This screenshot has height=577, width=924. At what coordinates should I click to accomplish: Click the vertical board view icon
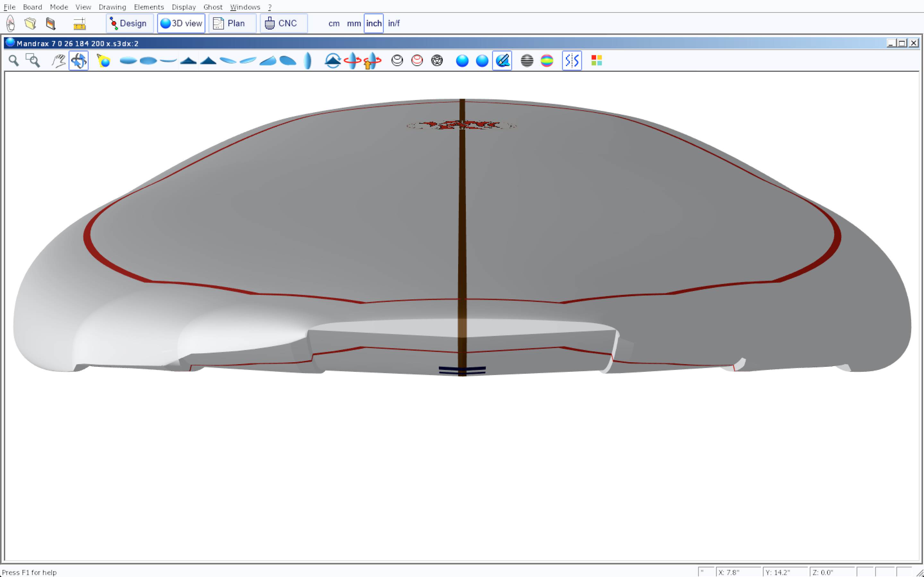point(307,61)
